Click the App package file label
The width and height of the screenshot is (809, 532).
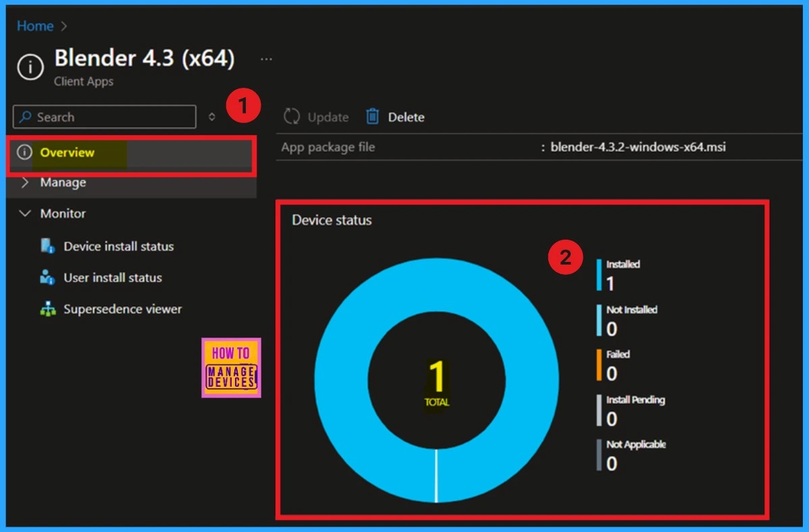pyautogui.click(x=328, y=147)
